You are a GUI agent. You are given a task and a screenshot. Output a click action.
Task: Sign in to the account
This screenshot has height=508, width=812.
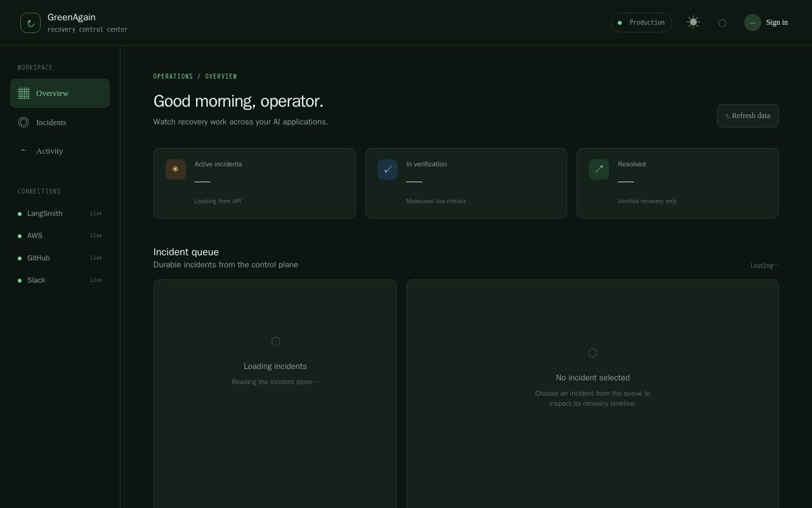pos(776,22)
